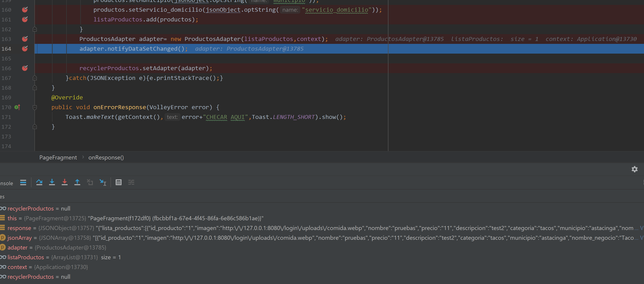644x284 pixels.
Task: View full response value link
Action: pos(641,228)
